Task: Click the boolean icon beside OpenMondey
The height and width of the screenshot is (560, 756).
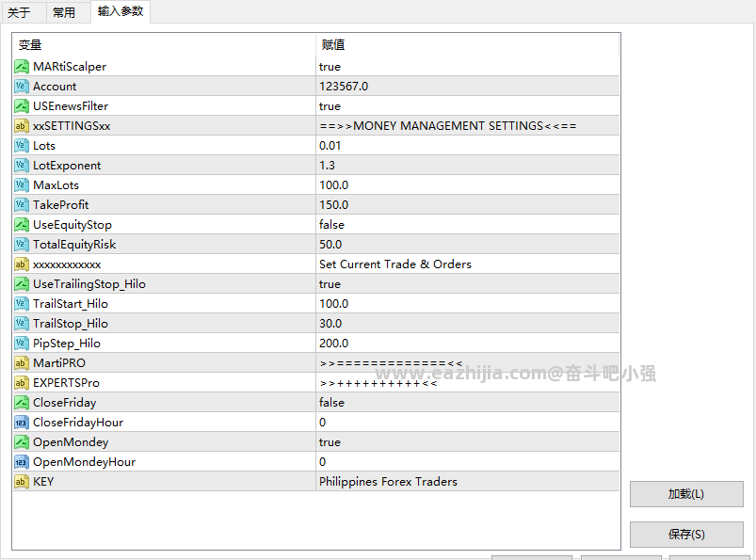Action: tap(22, 442)
